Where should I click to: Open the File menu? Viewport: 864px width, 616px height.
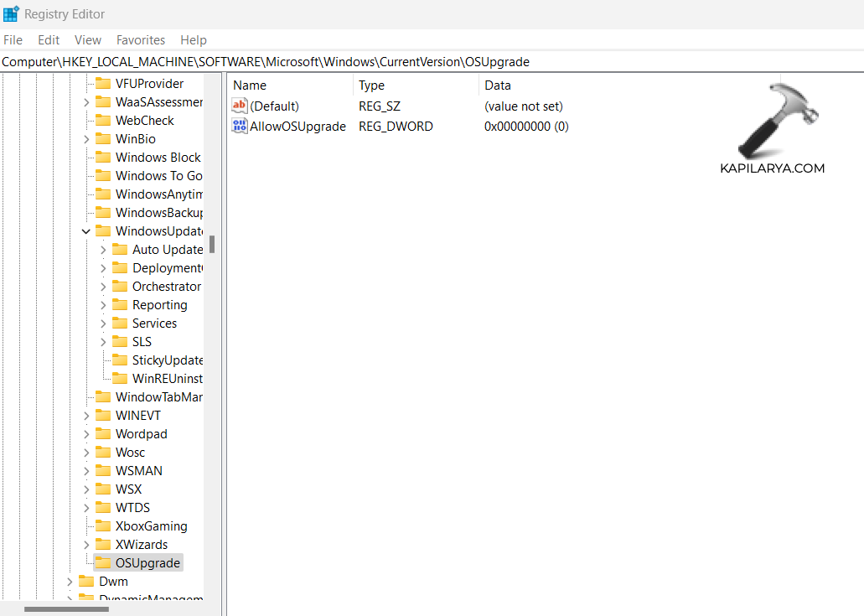click(x=13, y=39)
